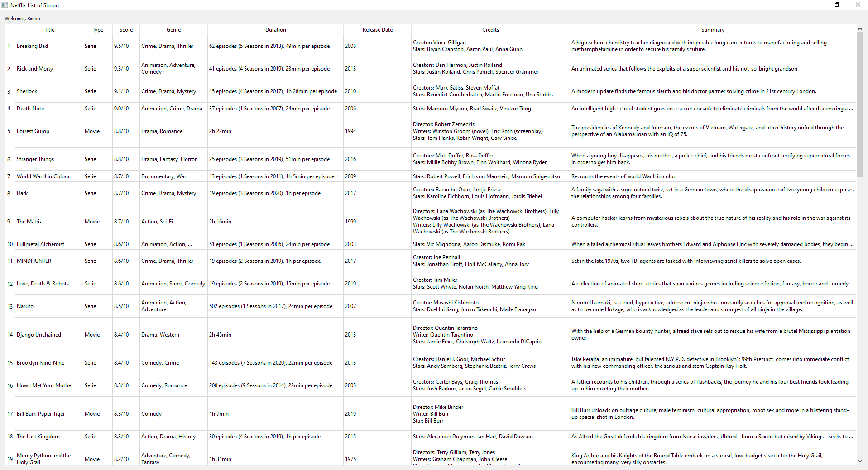
Task: Click the Credits column header
Action: click(x=490, y=29)
